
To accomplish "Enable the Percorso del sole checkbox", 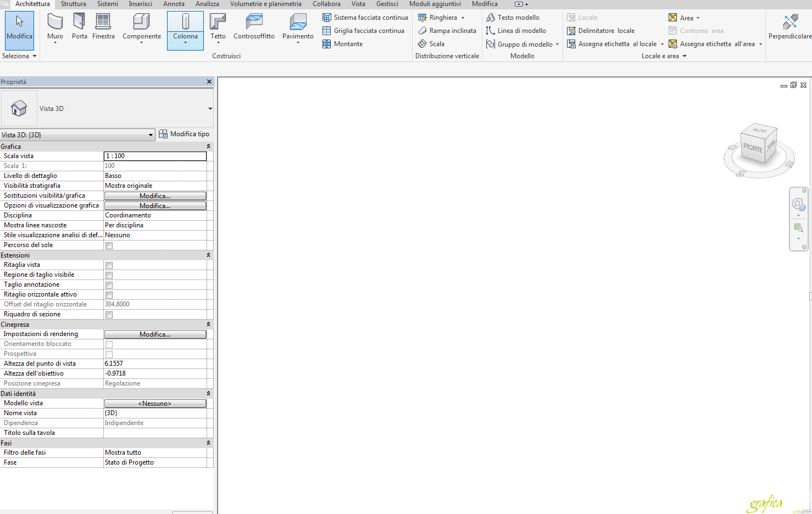I will 108,245.
